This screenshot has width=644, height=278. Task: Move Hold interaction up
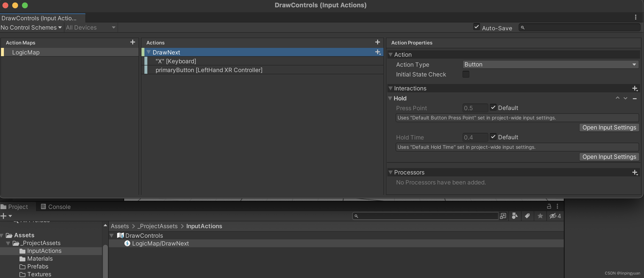pos(617,98)
